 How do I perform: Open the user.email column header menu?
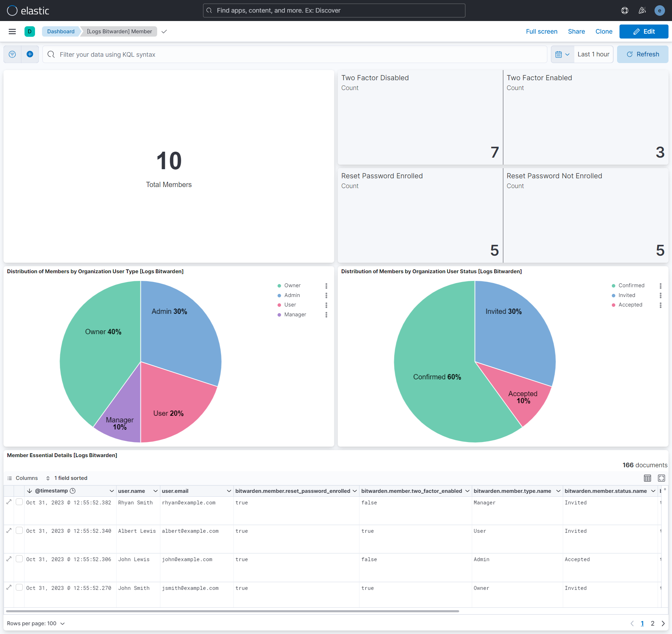point(229,491)
